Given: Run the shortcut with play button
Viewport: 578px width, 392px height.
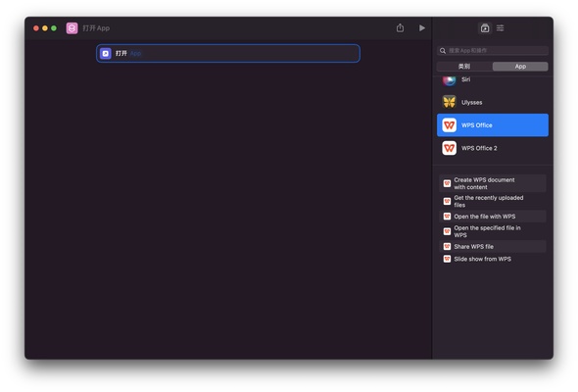Looking at the screenshot, I should pos(422,28).
